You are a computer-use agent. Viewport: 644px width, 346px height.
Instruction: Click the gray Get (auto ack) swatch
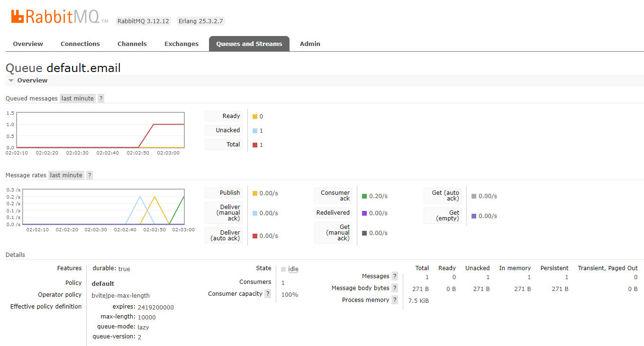(x=474, y=196)
